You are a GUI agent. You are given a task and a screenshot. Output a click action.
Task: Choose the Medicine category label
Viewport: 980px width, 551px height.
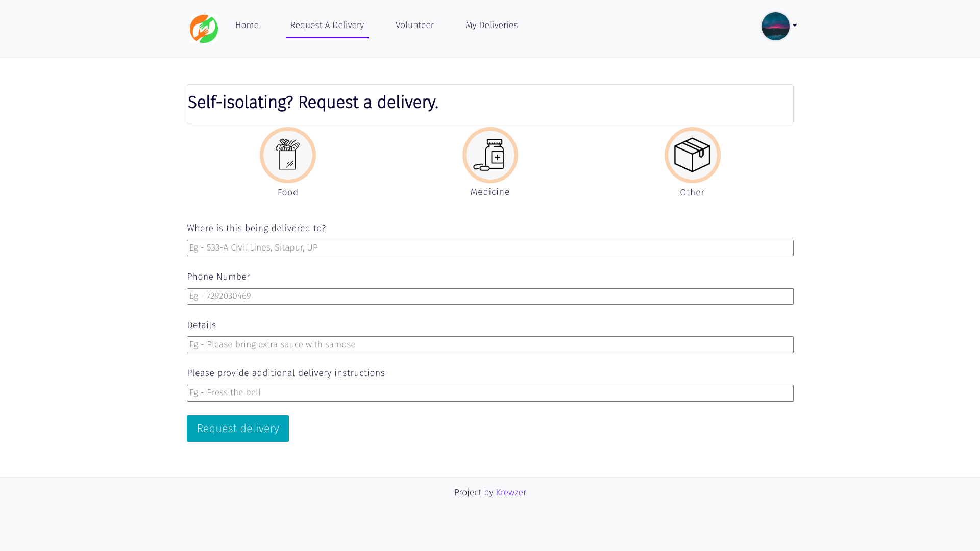(490, 192)
